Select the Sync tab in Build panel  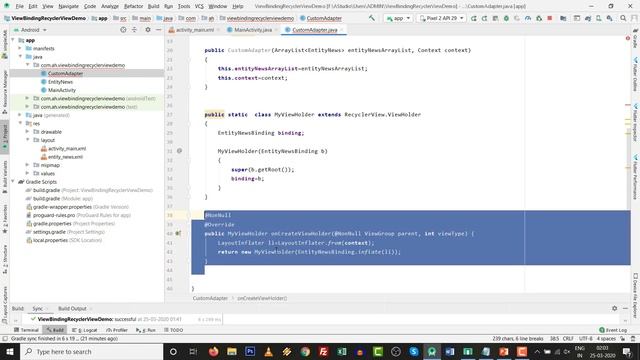pyautogui.click(x=38, y=309)
